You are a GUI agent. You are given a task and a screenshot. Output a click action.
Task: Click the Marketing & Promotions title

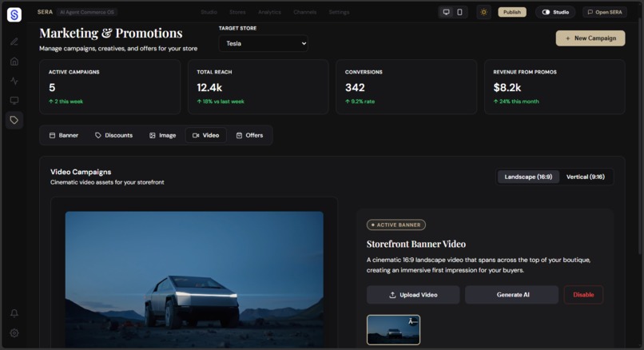[x=111, y=33]
